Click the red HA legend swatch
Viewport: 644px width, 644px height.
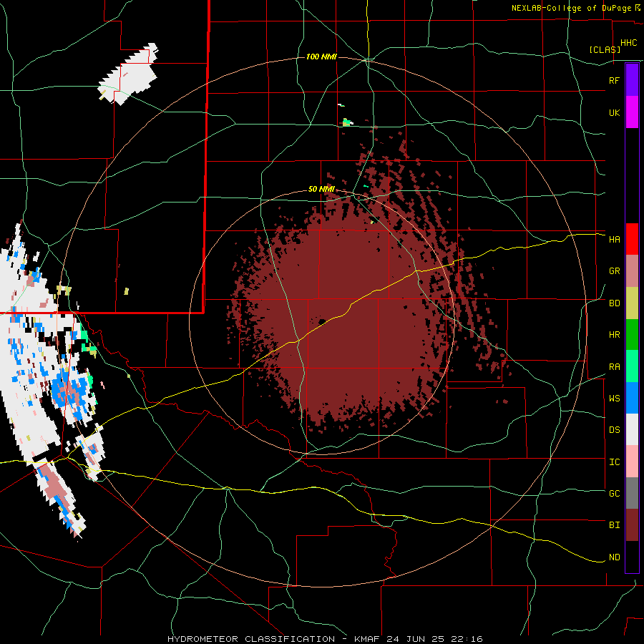point(632,239)
